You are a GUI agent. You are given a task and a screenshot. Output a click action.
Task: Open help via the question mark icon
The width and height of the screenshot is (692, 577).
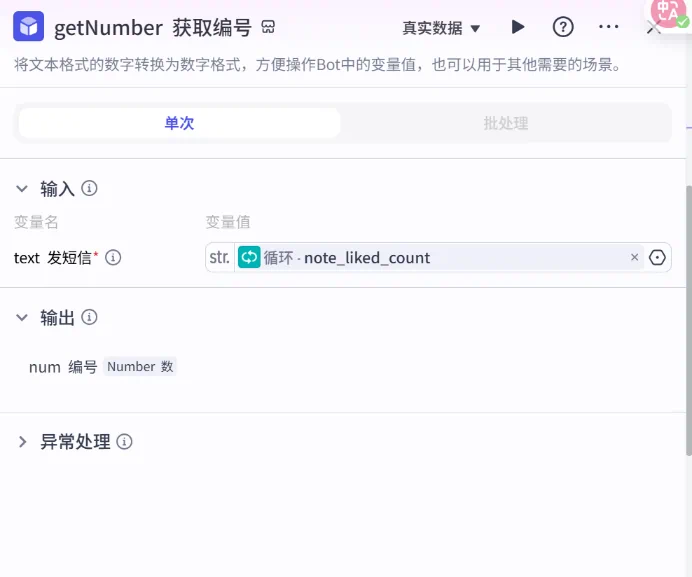click(563, 27)
